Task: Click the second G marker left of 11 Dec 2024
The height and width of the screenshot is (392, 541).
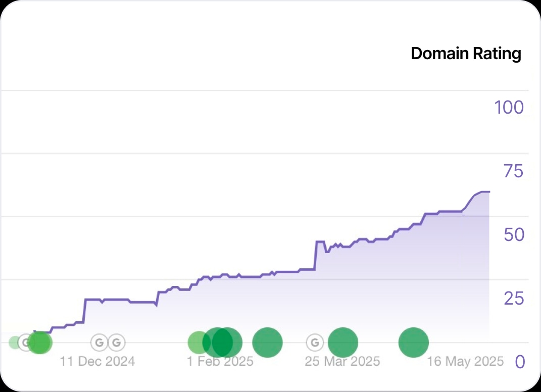Action: pyautogui.click(x=117, y=342)
